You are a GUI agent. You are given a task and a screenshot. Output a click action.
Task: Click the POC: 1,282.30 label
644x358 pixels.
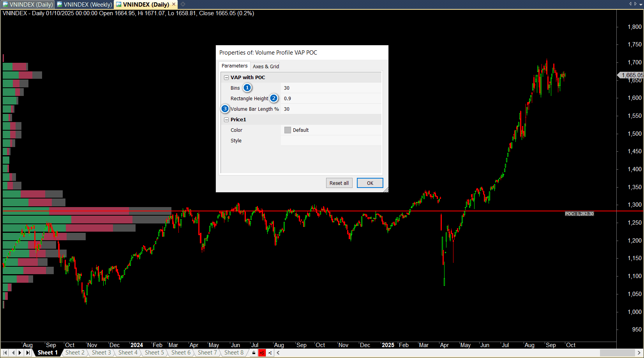point(579,214)
